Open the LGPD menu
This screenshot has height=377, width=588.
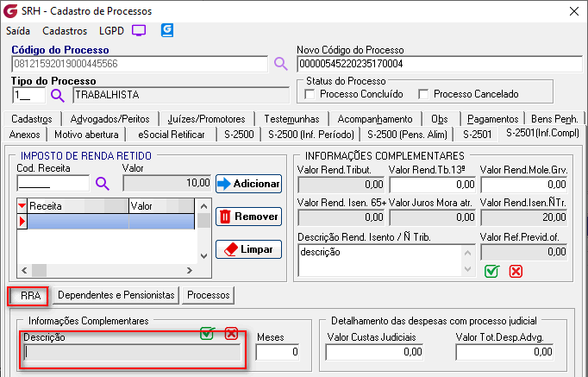[x=111, y=31]
